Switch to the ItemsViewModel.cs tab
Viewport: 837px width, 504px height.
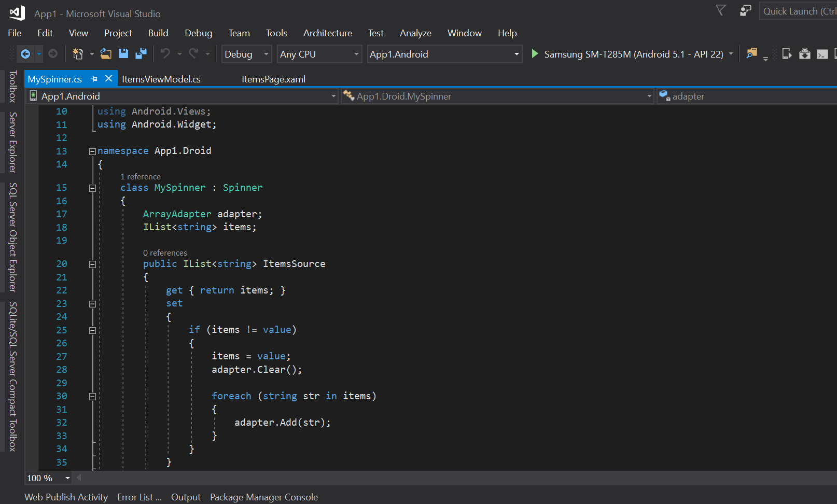pos(161,79)
